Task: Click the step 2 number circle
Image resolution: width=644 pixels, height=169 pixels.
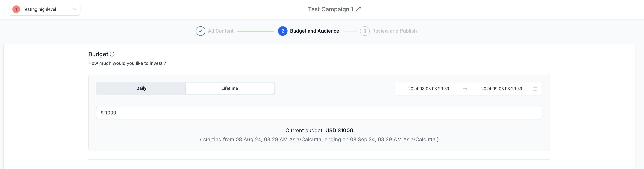Action: click(x=283, y=31)
